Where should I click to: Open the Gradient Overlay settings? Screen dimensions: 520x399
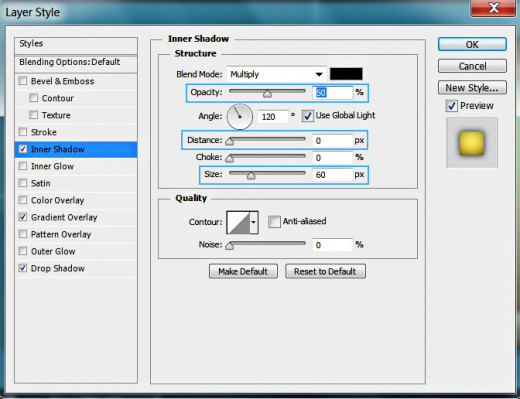(64, 217)
